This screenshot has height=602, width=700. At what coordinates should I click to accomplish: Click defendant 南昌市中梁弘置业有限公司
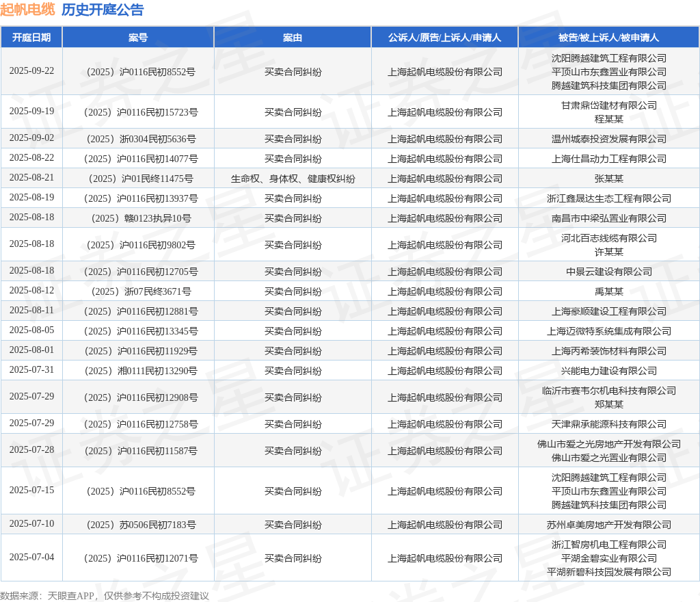pos(609,219)
